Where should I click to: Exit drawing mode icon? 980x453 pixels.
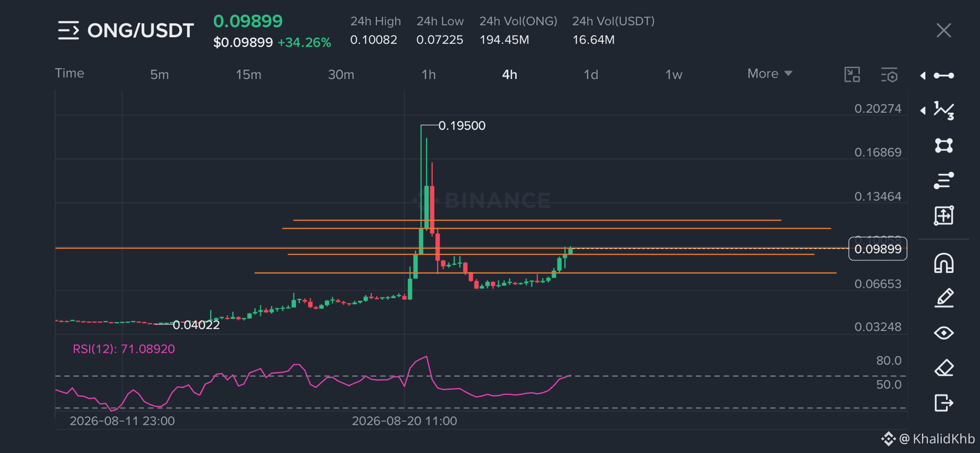[944, 403]
